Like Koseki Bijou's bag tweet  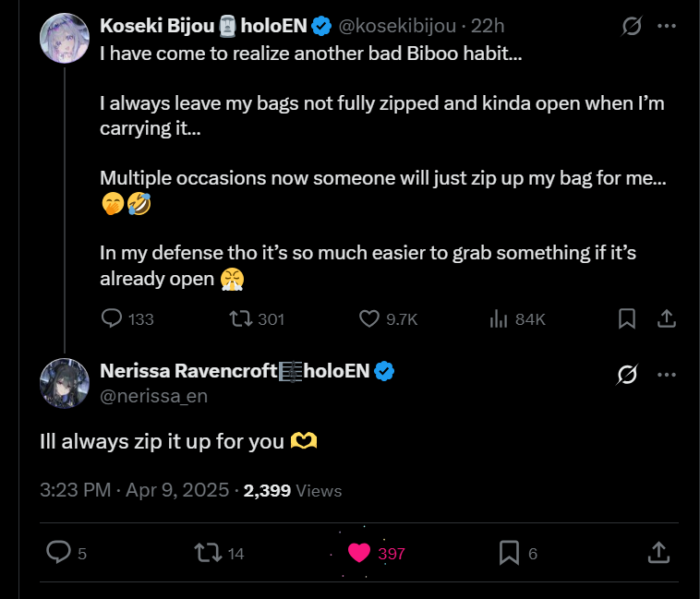369,318
